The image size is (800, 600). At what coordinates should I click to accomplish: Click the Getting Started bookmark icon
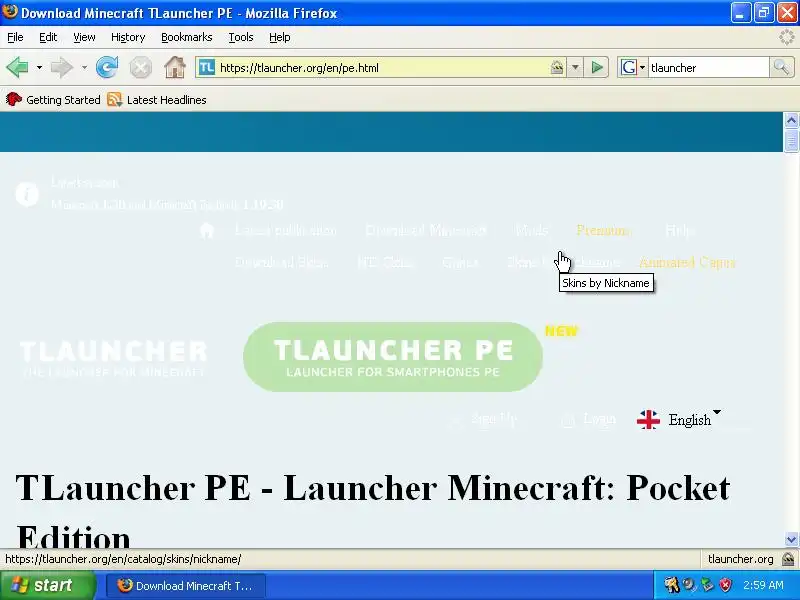(14, 99)
